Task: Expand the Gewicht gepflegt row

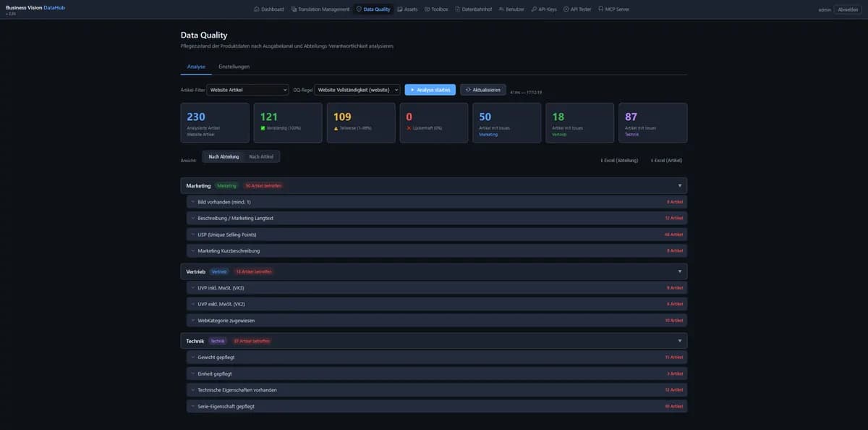Action: (437, 357)
